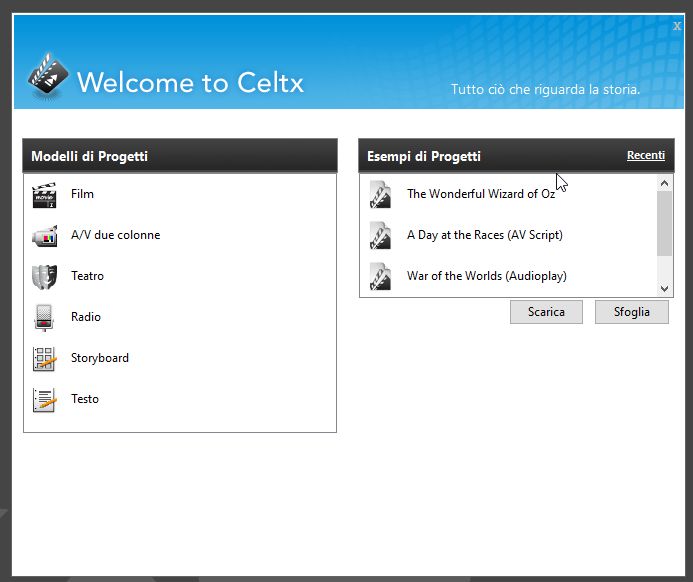693x582 pixels.
Task: Click the A/V due colonne camcorder icon
Action: (x=44, y=236)
